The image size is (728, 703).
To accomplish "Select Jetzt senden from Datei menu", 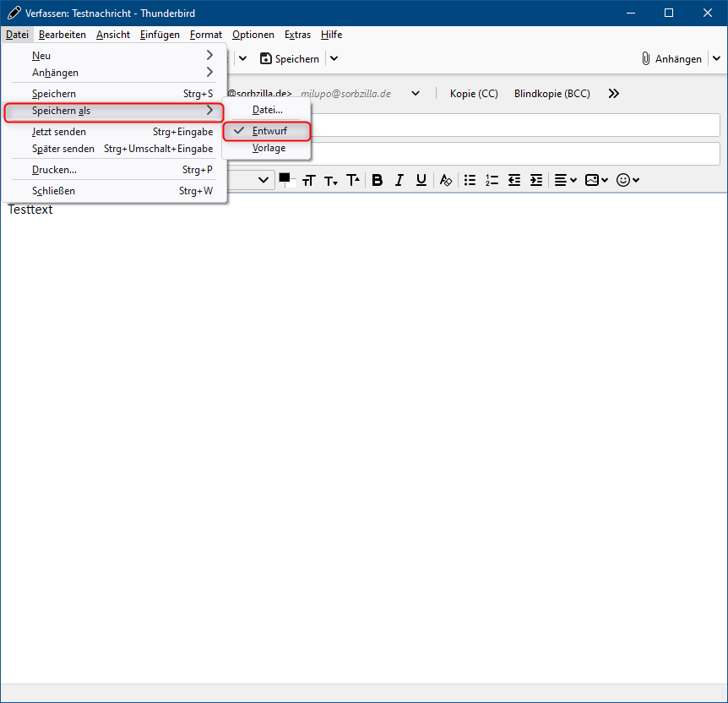I will pyautogui.click(x=59, y=132).
